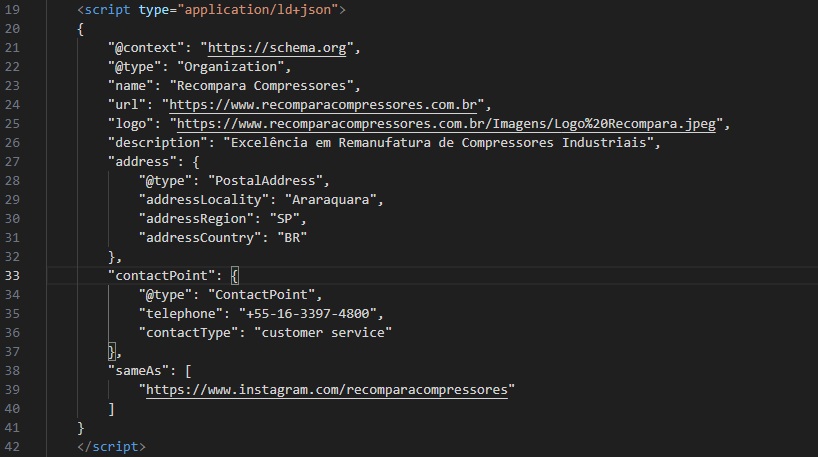Click the closing script tag
Image resolution: width=818 pixels, height=457 pixels.
111,447
